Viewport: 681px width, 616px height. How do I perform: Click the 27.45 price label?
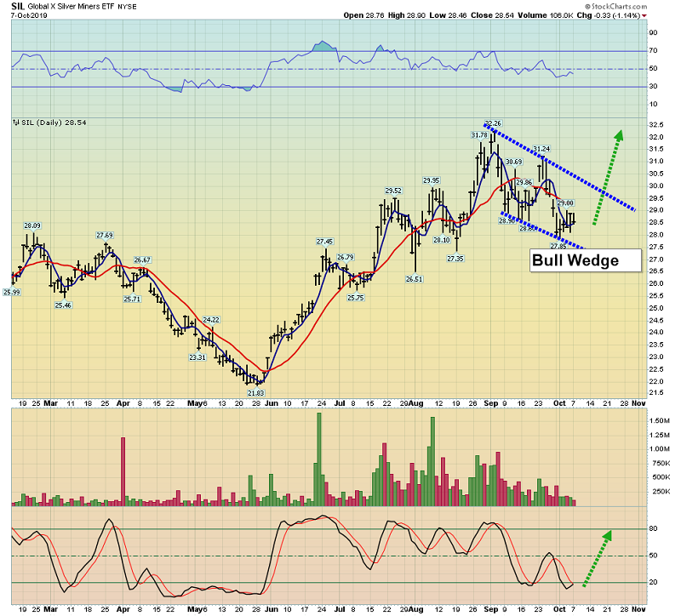coord(324,242)
